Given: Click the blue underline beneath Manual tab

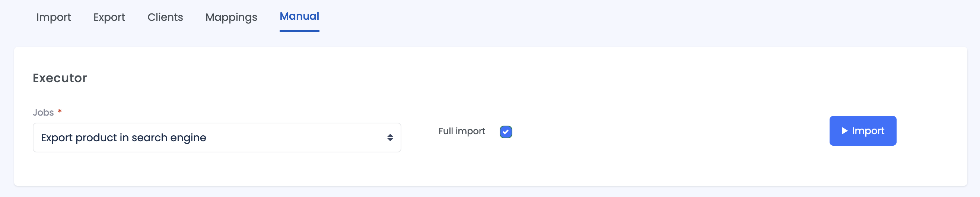Looking at the screenshot, I should click(299, 31).
